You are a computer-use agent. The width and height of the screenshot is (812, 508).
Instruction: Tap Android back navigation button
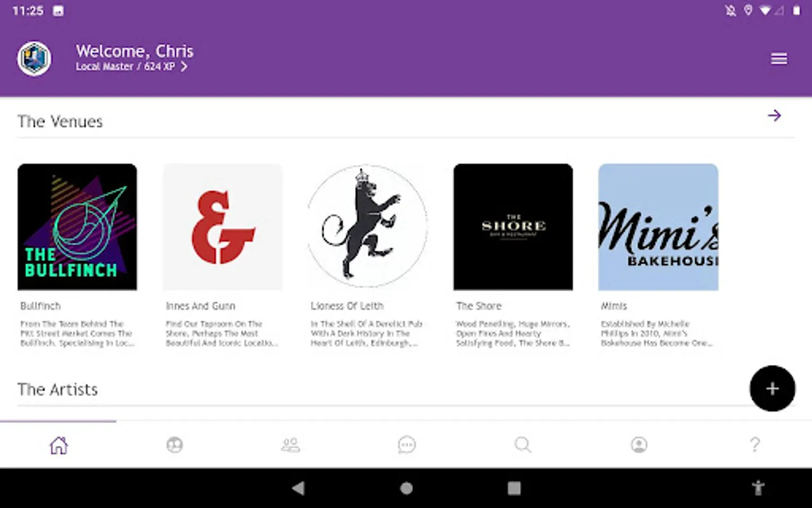point(298,488)
